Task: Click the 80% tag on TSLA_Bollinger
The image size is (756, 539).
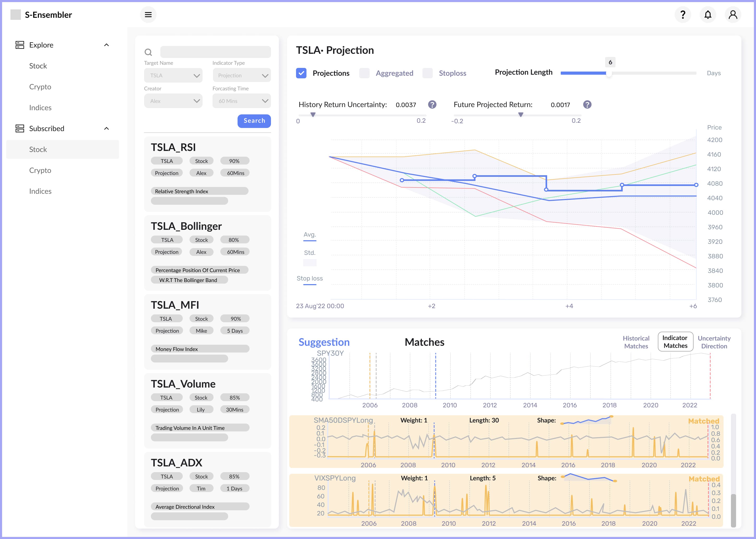Action: (234, 240)
